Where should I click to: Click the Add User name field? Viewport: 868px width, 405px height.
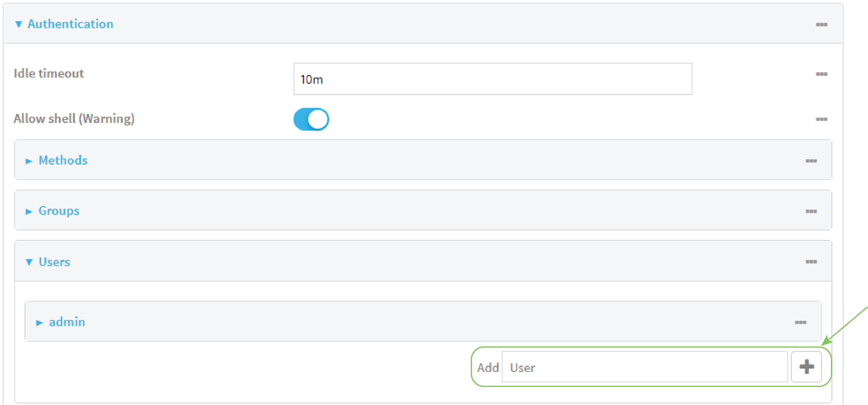[644, 367]
